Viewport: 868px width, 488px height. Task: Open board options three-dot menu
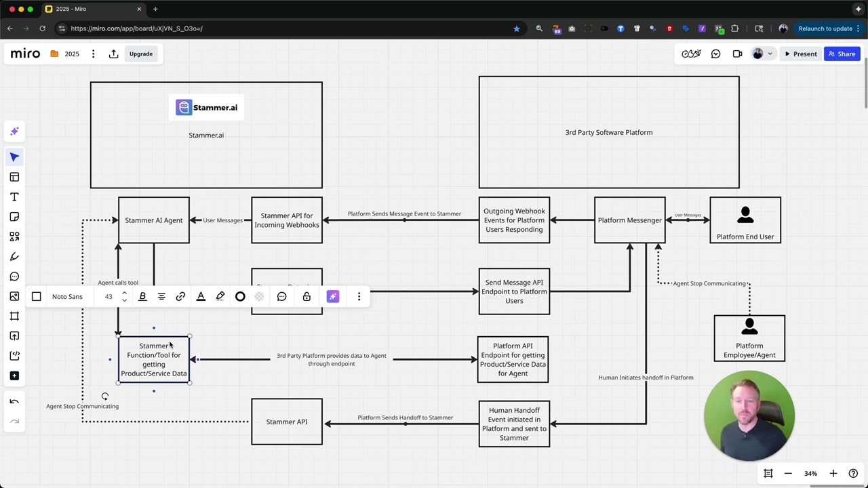[x=93, y=54]
